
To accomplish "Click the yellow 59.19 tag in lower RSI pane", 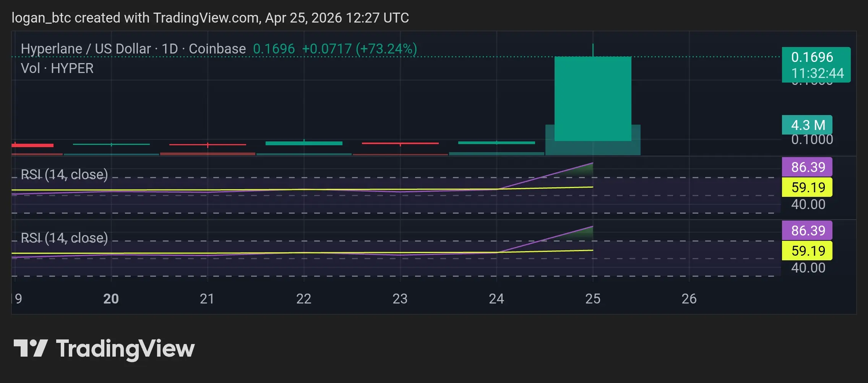I will click(807, 251).
